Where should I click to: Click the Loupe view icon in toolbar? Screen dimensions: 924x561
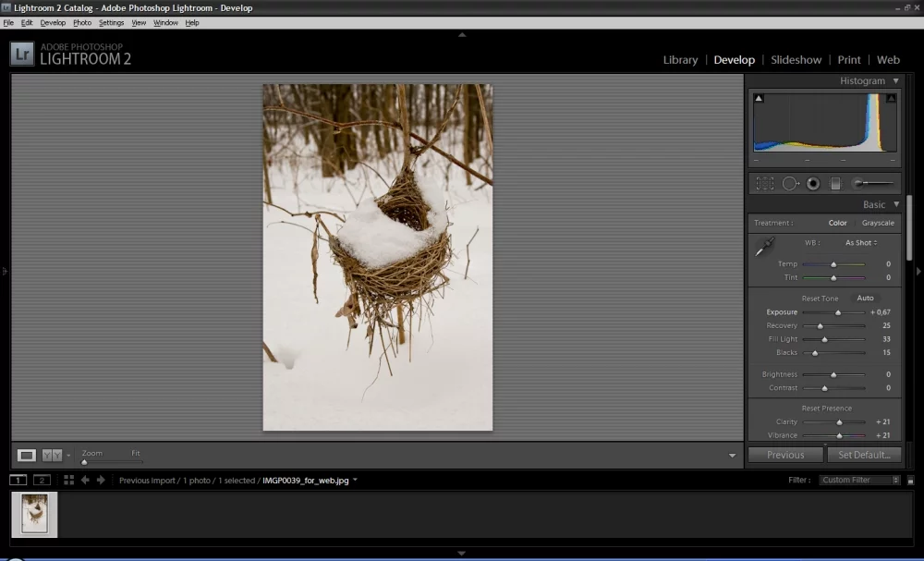(27, 455)
